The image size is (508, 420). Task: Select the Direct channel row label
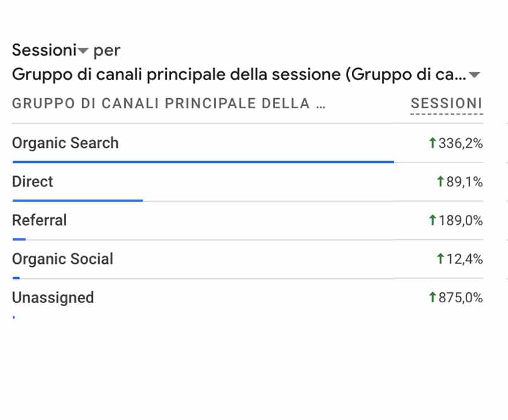[x=32, y=181]
